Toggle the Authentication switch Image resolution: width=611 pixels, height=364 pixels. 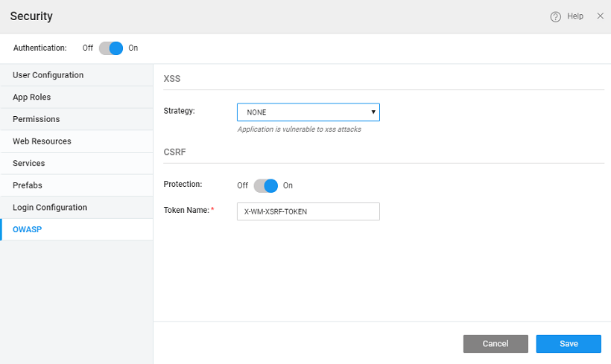110,48
